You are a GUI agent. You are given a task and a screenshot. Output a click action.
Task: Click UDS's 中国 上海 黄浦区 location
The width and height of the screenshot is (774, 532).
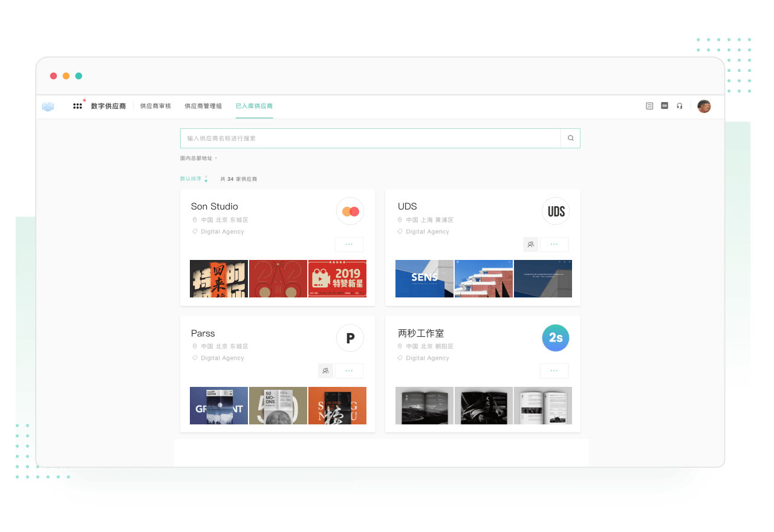pyautogui.click(x=429, y=220)
